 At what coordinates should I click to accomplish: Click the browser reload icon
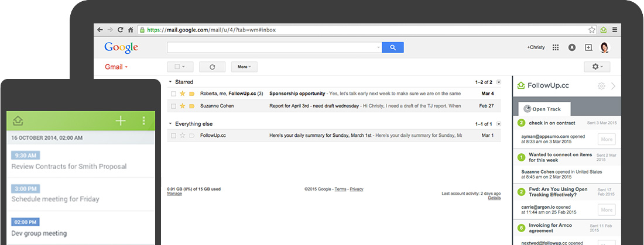click(121, 29)
